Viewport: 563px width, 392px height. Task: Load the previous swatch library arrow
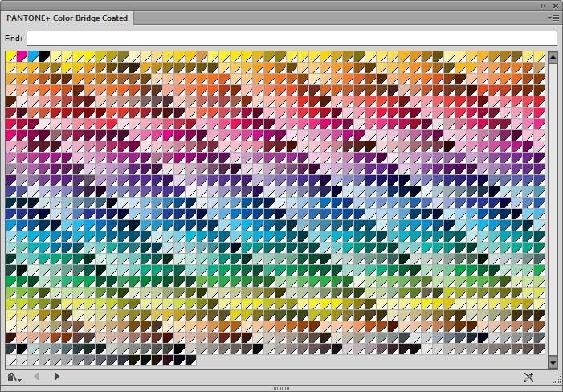pos(36,376)
